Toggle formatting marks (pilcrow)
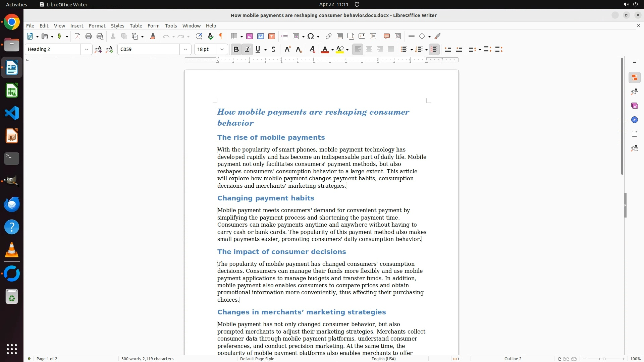Screen dimensions: 644x362 pyautogui.click(x=221, y=37)
